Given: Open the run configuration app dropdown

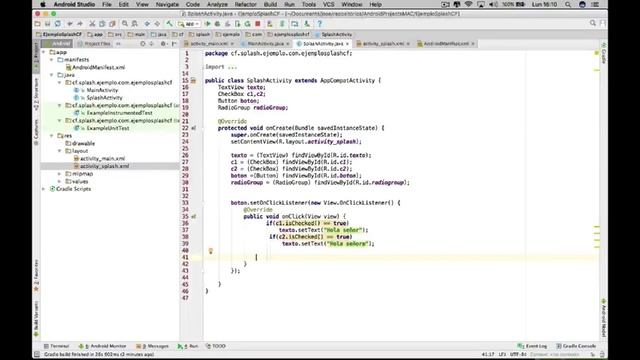Looking at the screenshot, I should [189, 24].
